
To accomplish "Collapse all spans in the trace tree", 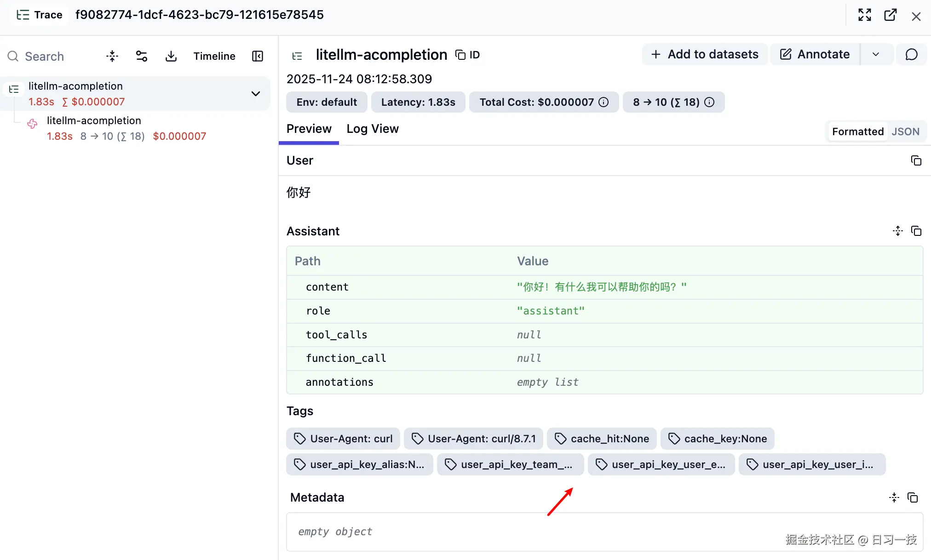I will coord(112,56).
